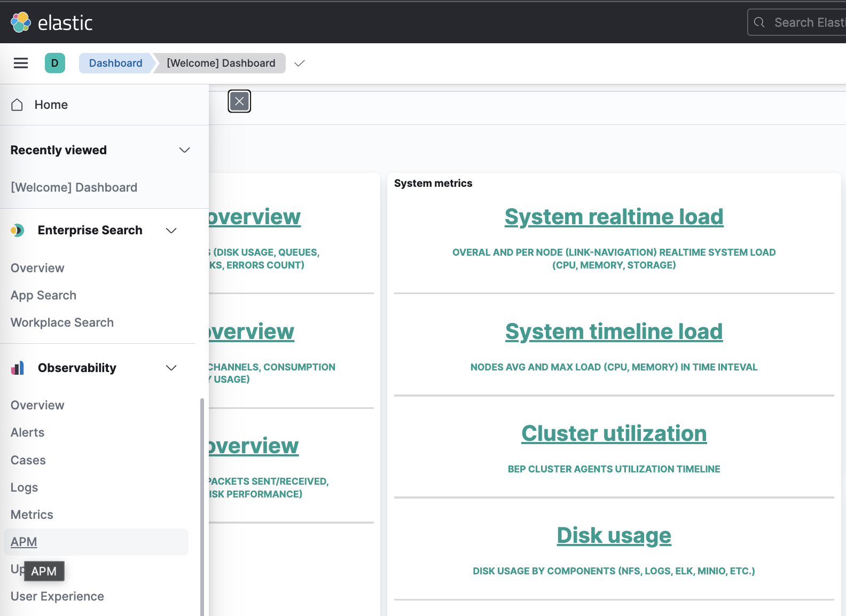Click the Recently viewed heading
This screenshot has height=616, width=846.
coord(59,150)
